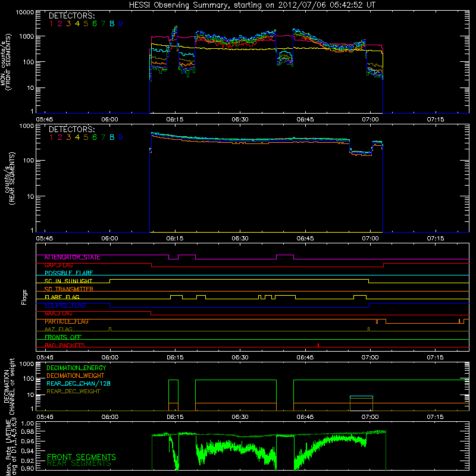Image resolution: width=476 pixels, height=476 pixels.
Task: Select the DECIMATION_WEIGHT legend entry
Action: pyautogui.click(x=76, y=375)
